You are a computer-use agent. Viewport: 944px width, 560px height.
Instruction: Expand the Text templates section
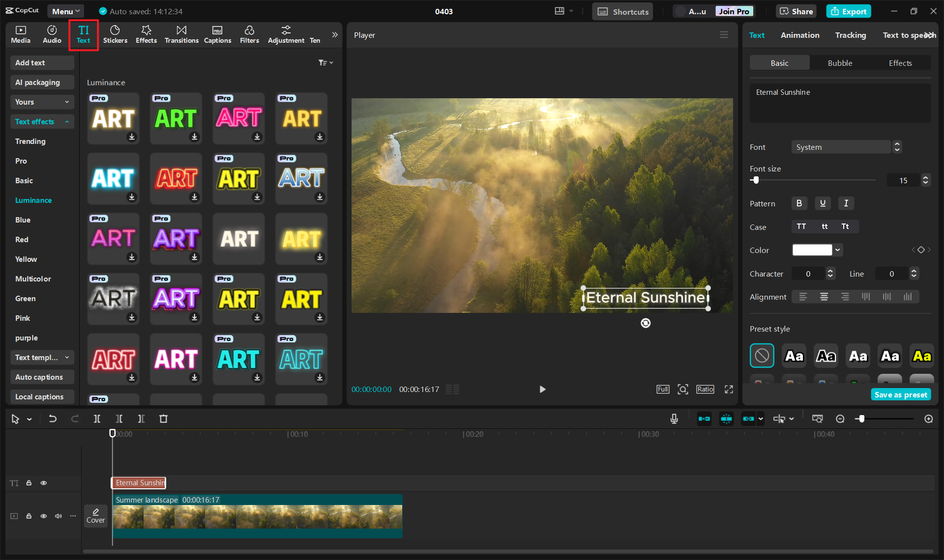click(x=42, y=357)
